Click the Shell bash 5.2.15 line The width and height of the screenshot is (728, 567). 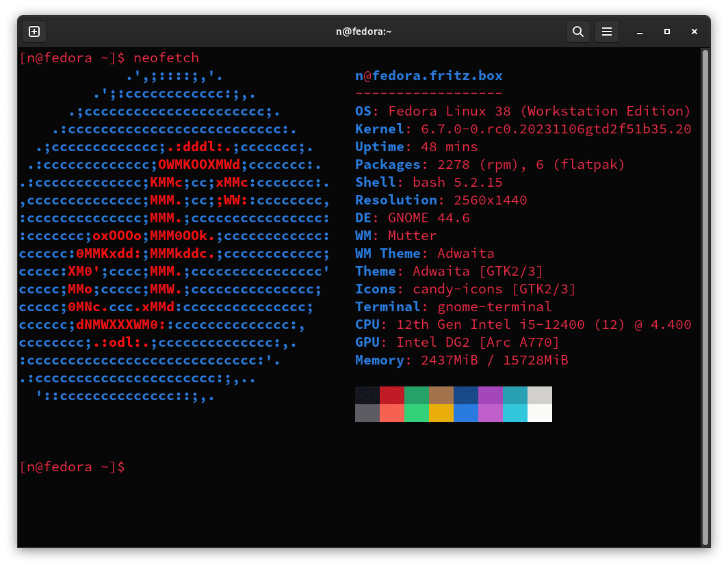tap(428, 183)
